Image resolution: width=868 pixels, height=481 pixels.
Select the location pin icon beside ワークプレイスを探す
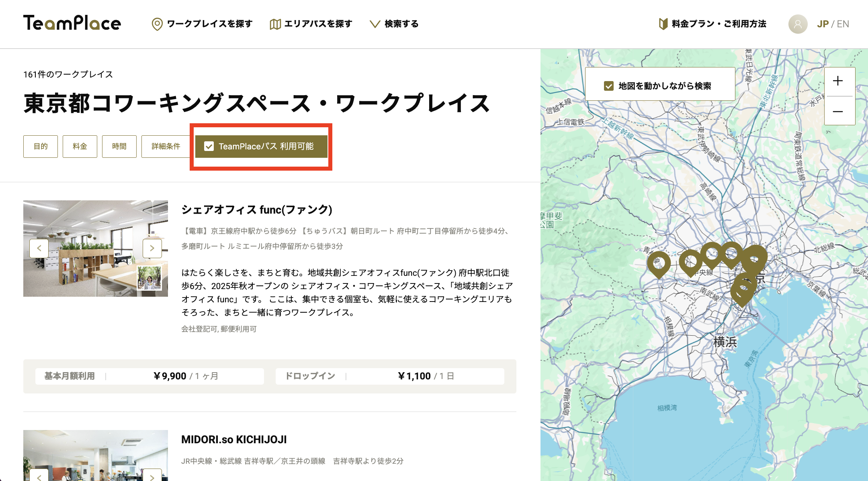(x=156, y=24)
